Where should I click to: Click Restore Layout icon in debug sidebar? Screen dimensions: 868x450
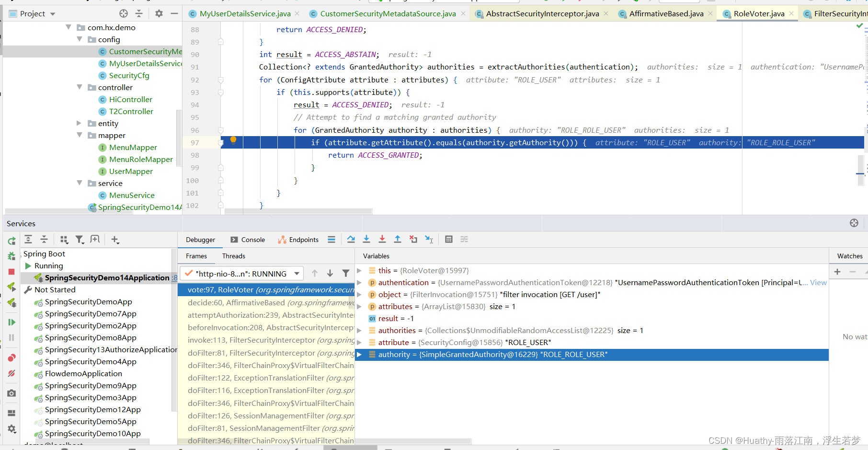(11, 413)
